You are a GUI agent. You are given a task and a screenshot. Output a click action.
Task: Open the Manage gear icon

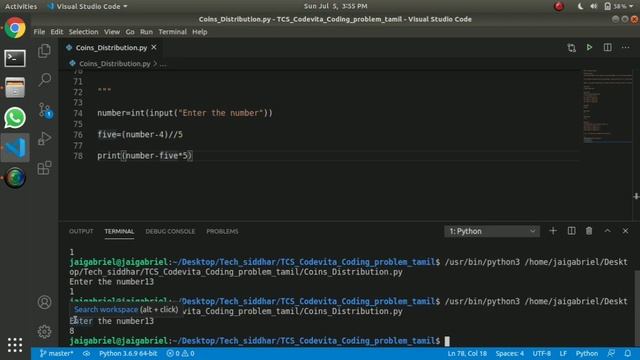tap(44, 331)
